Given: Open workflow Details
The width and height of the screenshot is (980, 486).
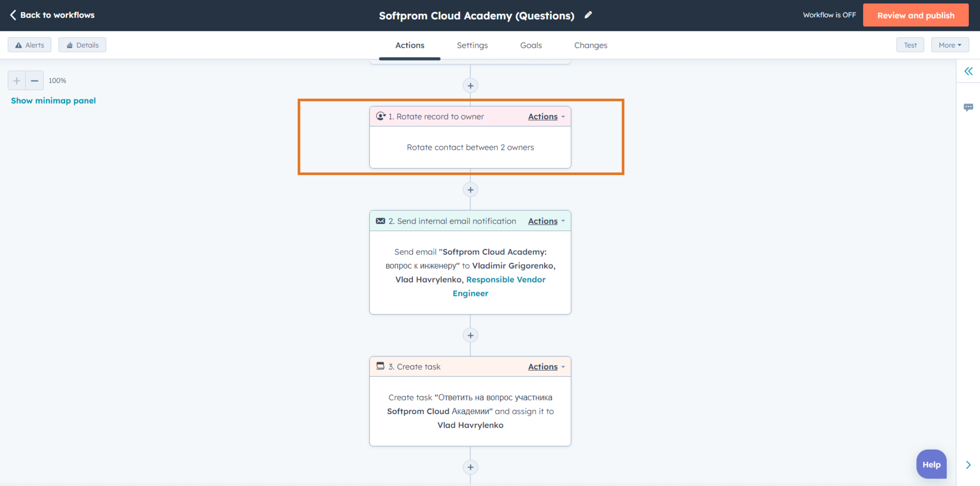Looking at the screenshot, I should (82, 45).
